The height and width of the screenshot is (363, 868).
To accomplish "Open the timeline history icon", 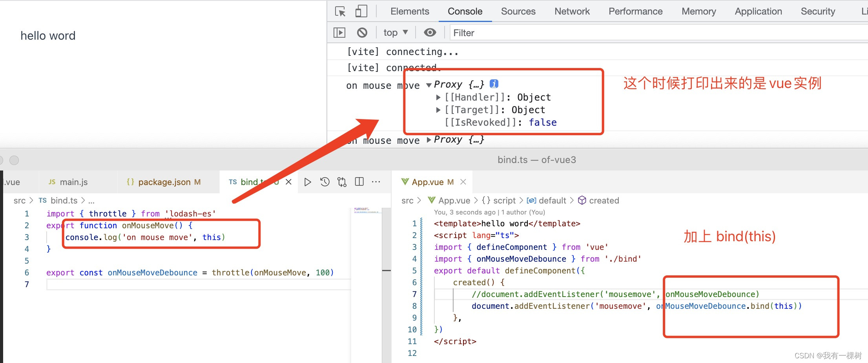I will (x=325, y=182).
